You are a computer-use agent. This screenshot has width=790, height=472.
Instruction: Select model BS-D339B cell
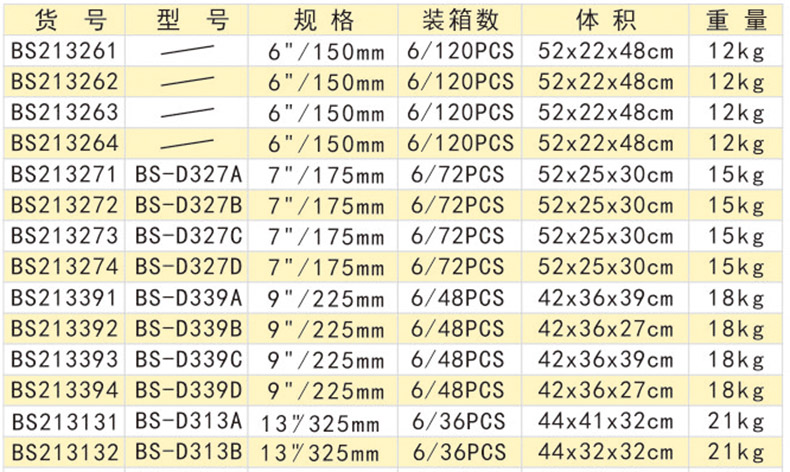(189, 329)
